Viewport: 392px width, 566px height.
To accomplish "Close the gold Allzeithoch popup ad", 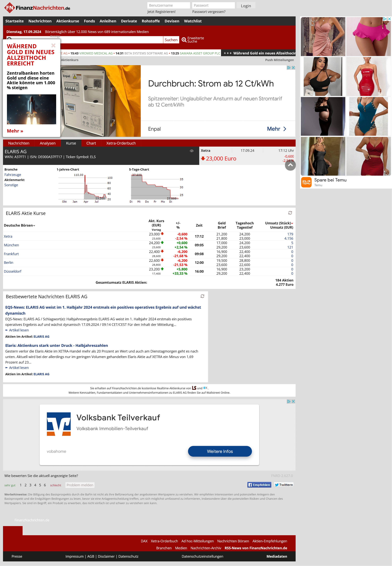I will [x=53, y=45].
